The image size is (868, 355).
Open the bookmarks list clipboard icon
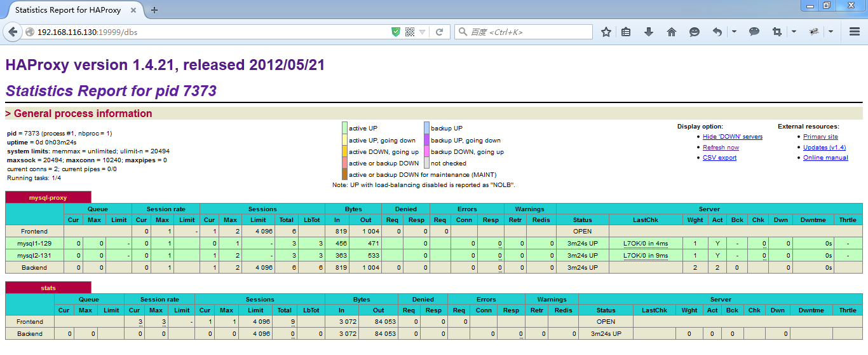[x=627, y=32]
